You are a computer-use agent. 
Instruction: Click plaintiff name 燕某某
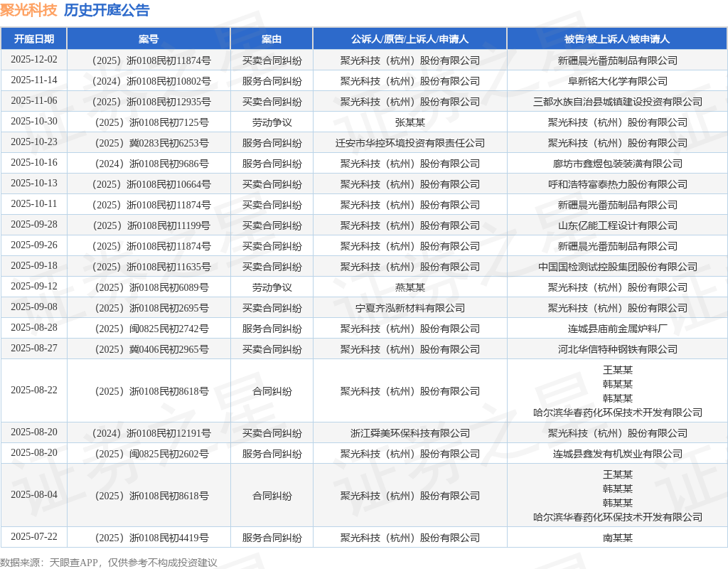pos(410,287)
